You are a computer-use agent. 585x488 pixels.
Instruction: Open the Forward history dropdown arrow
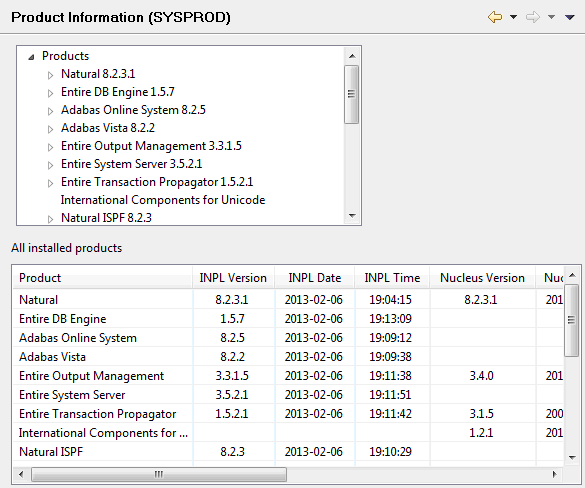point(551,17)
